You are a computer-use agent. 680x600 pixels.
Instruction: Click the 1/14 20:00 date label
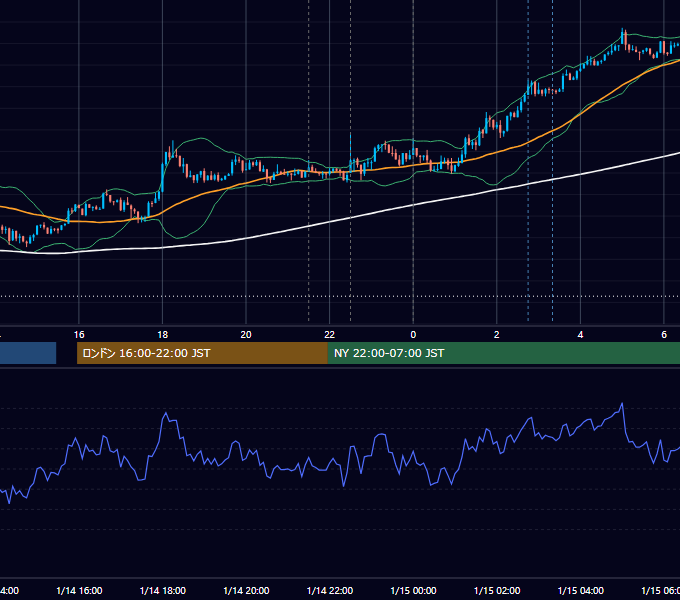click(246, 591)
